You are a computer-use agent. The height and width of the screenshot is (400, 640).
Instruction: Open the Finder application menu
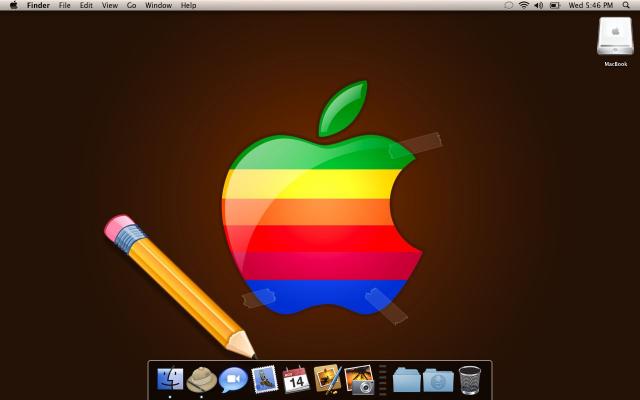38,5
